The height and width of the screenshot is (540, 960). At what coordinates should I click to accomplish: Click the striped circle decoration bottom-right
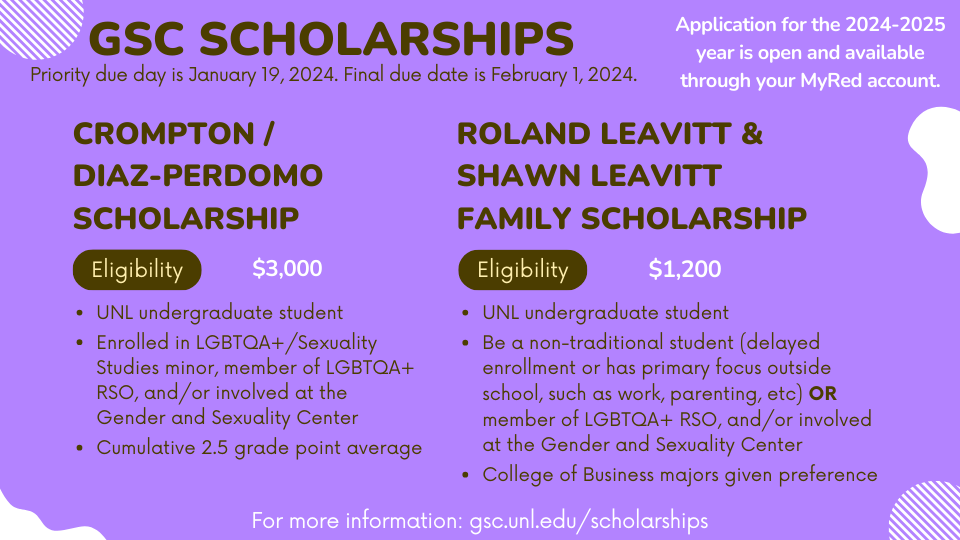click(926, 512)
